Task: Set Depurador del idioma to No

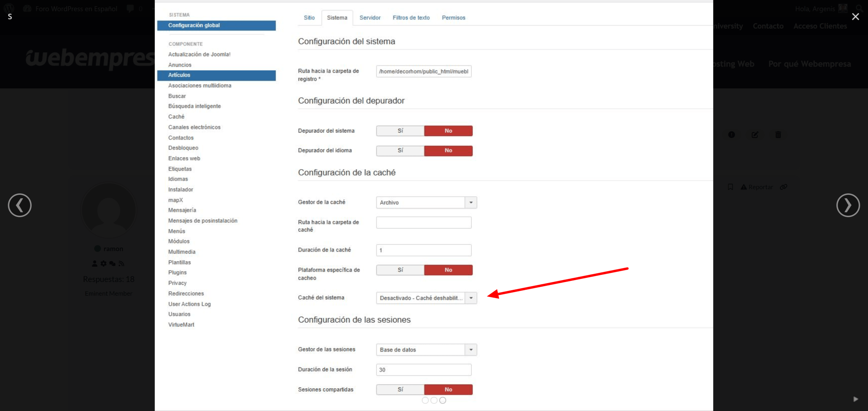Action: tap(448, 151)
